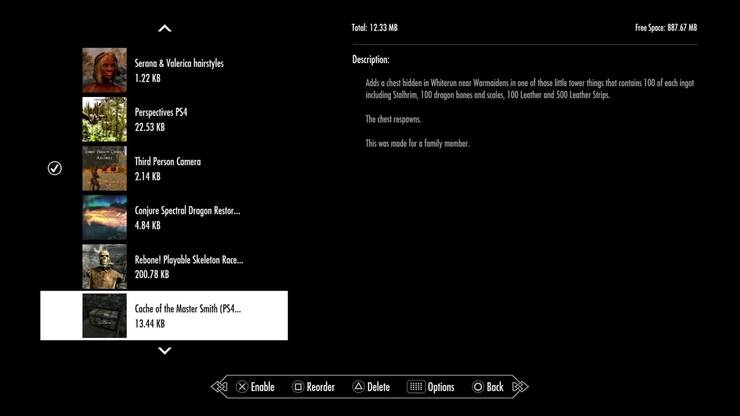740x416 pixels.
Task: Pick the Conjure Spectral Dragon mod title
Action: pyautogui.click(x=187, y=211)
